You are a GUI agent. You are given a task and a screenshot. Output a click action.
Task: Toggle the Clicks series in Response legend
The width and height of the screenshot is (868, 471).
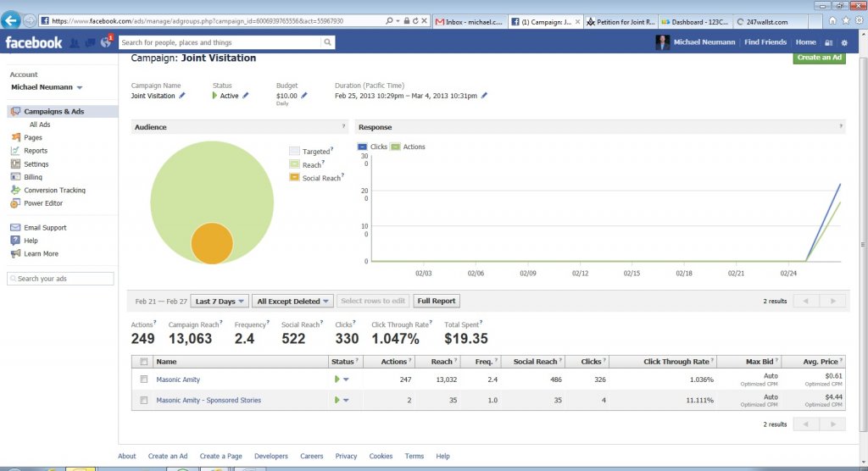point(362,147)
